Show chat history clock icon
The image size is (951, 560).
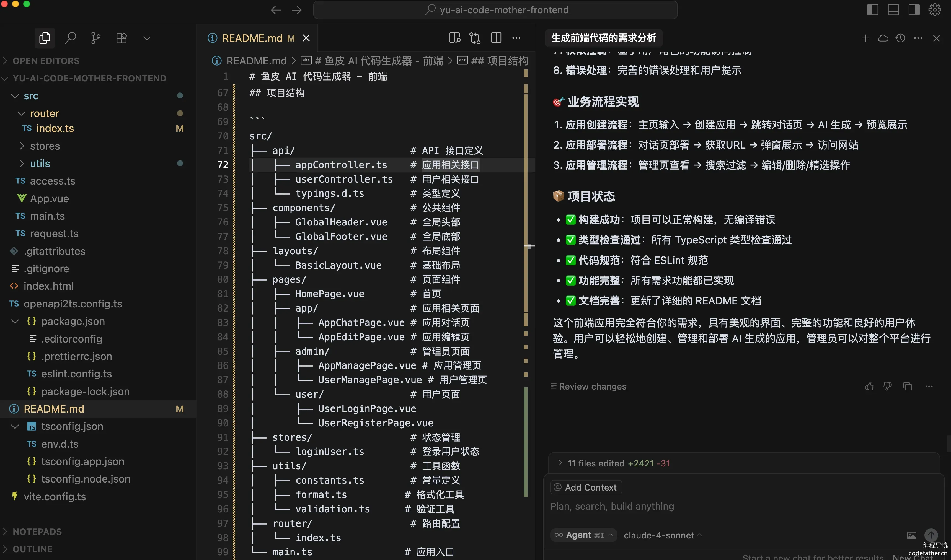pyautogui.click(x=900, y=38)
